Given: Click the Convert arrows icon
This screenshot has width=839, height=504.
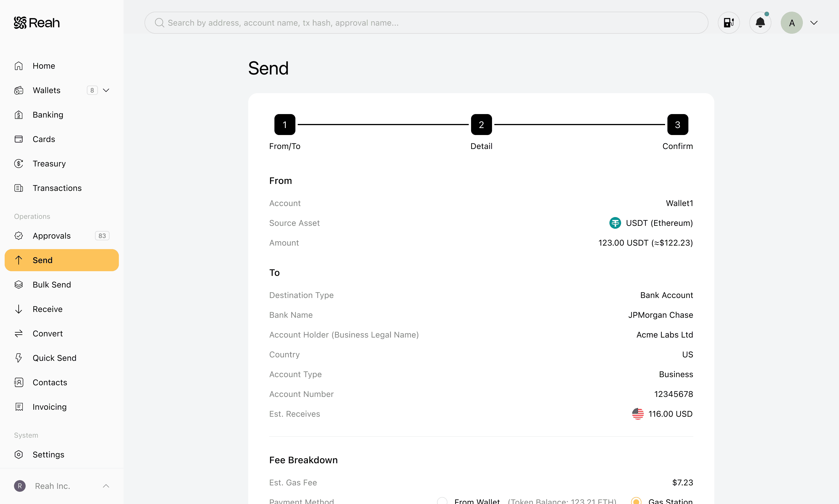Looking at the screenshot, I should click(19, 333).
